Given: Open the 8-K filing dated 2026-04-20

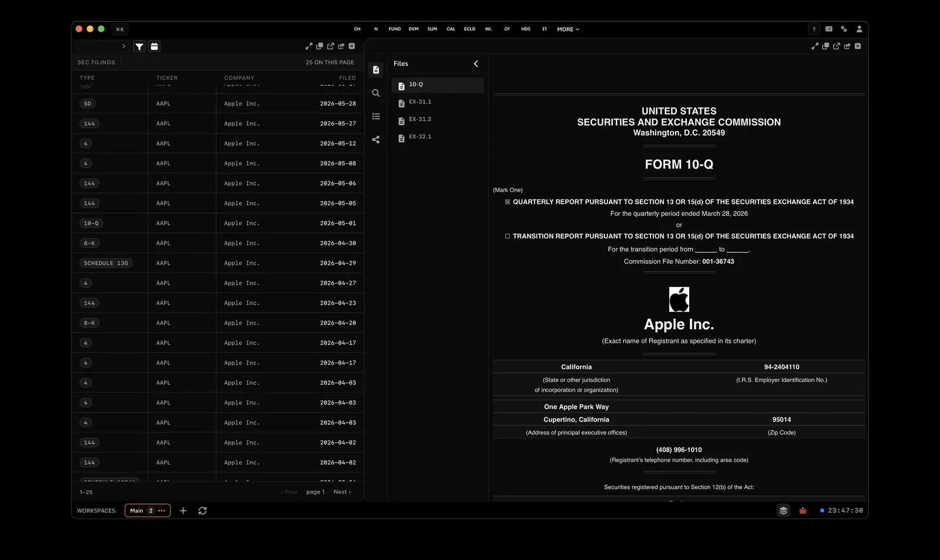Looking at the screenshot, I should [218, 323].
